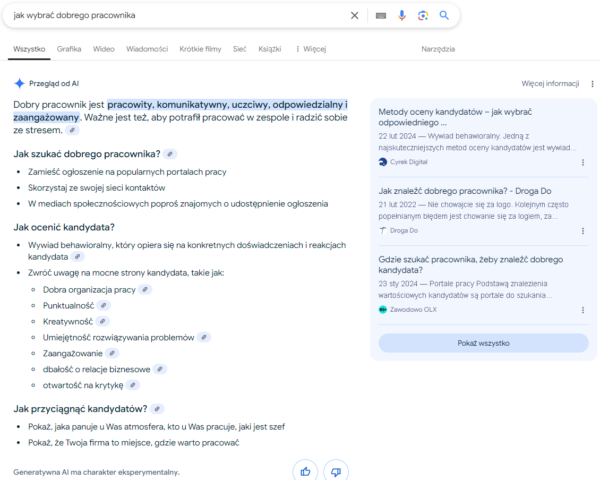
Task: Click the Przegląd od AI sparkle icon
Action: (x=19, y=83)
